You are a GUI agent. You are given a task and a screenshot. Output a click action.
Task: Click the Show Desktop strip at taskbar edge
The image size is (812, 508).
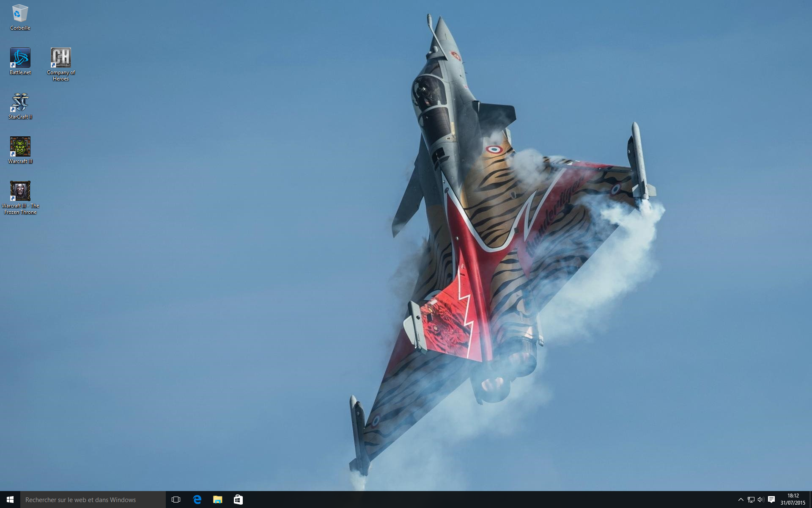click(810, 500)
